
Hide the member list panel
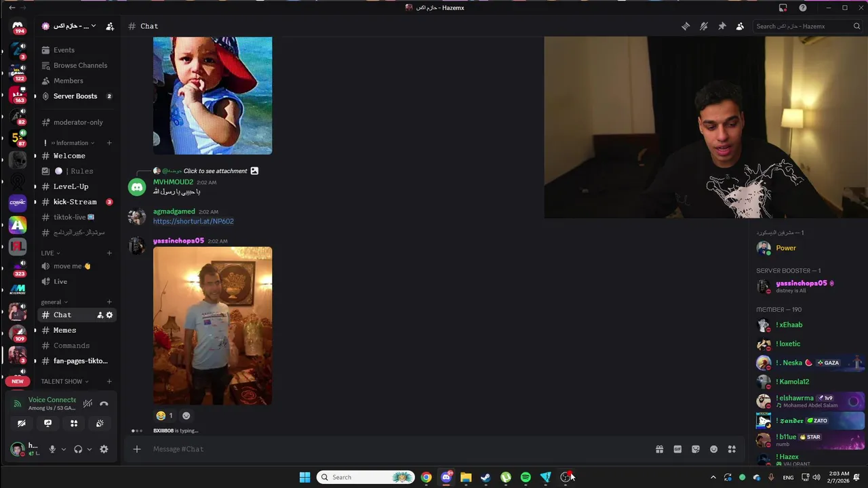[740, 26]
